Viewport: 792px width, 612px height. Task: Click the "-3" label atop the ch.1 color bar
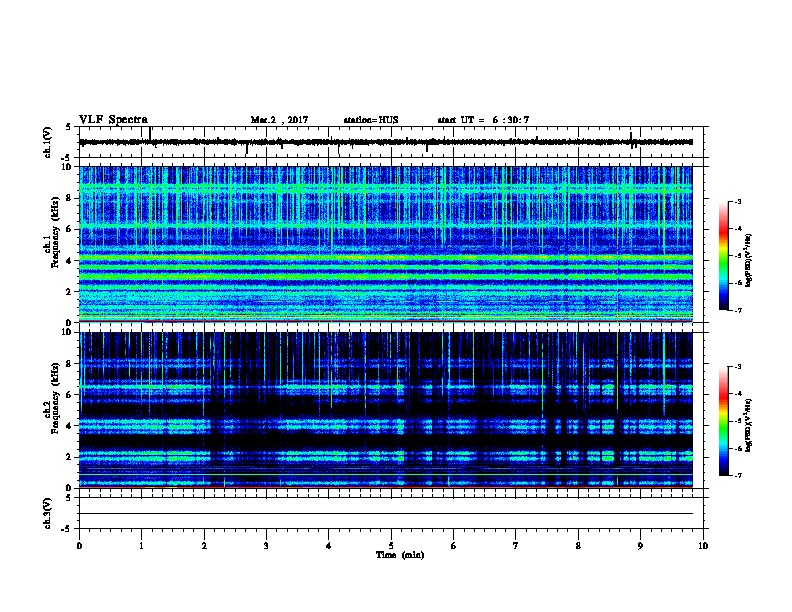[737, 201]
